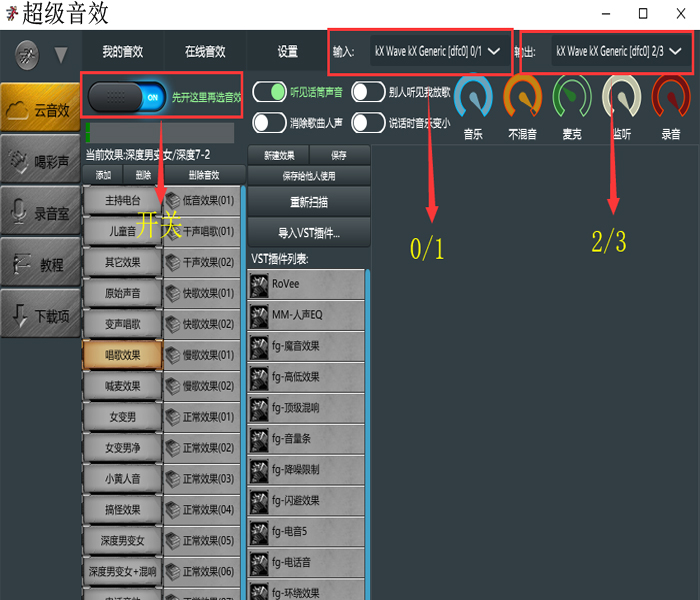This screenshot has height=600, width=700.
Task: Open the 喝彩声 applause sounds panel
Action: [x=40, y=160]
